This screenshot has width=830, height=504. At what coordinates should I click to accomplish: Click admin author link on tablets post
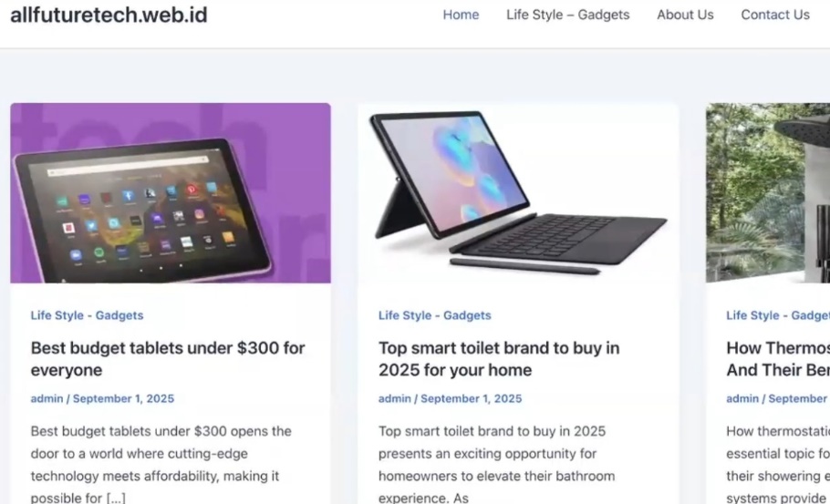[x=47, y=399]
